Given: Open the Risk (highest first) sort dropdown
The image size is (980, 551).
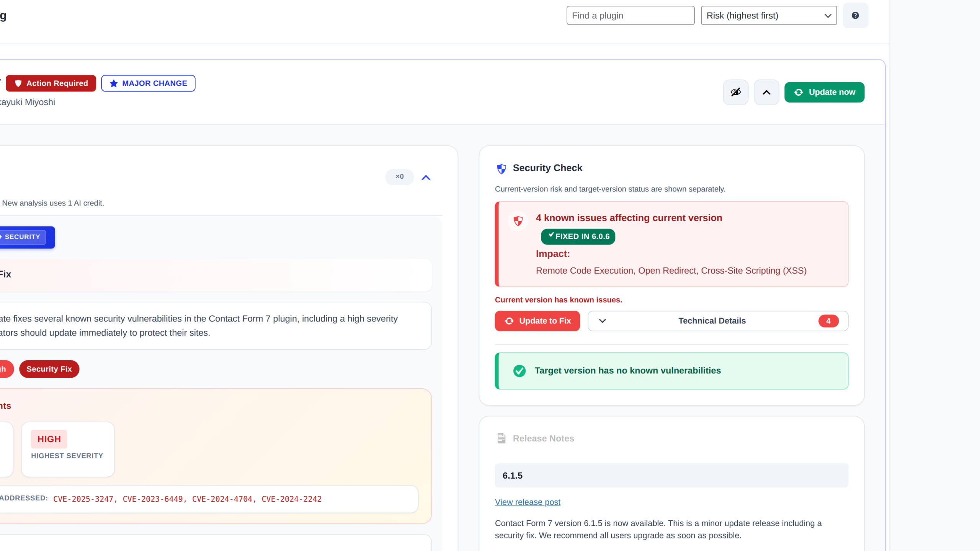Looking at the screenshot, I should pyautogui.click(x=769, y=15).
